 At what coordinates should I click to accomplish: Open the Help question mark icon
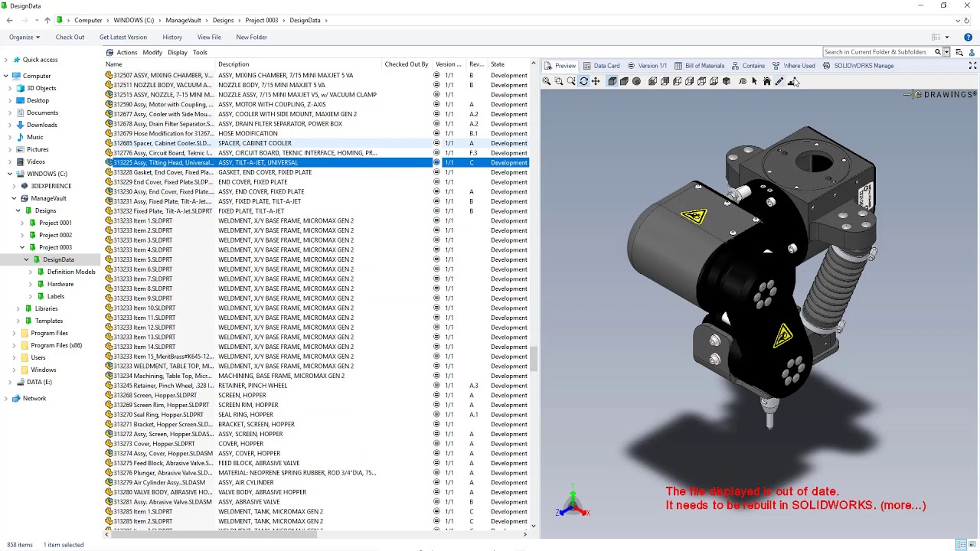(968, 37)
